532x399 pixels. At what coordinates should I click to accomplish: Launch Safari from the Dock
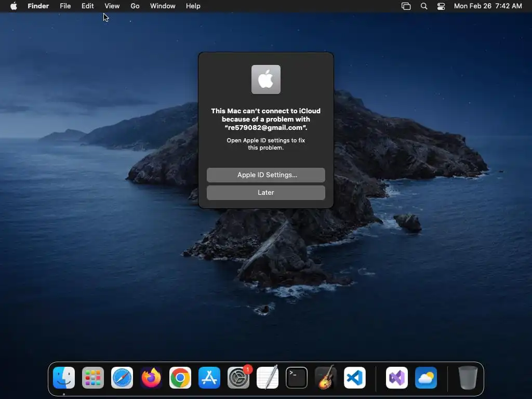click(x=122, y=378)
